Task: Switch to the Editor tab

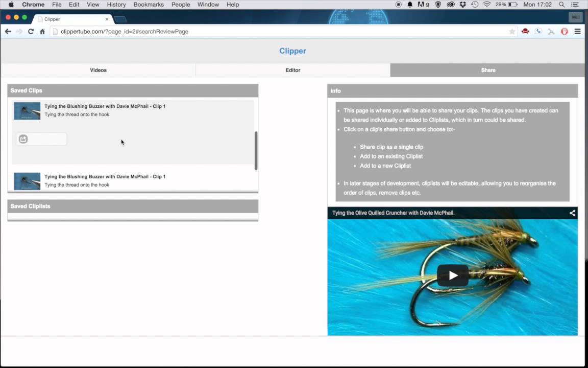Action: [x=293, y=70]
